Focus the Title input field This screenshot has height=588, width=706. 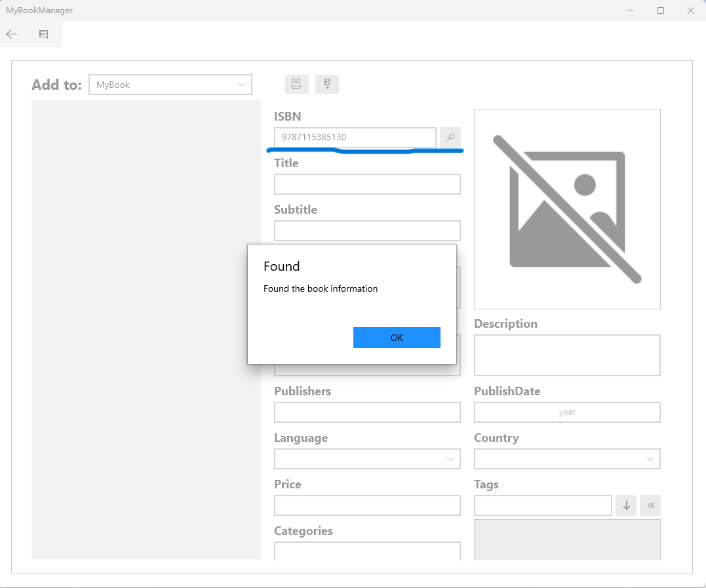(x=367, y=184)
